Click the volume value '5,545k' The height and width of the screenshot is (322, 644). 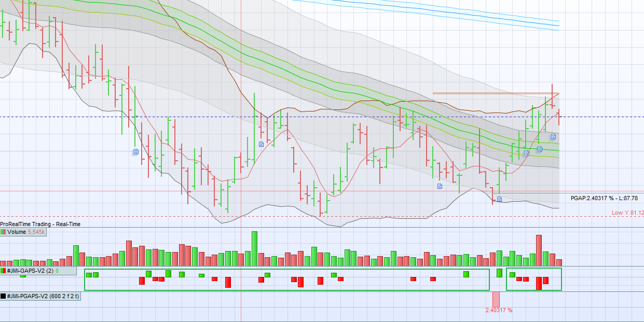(36, 232)
